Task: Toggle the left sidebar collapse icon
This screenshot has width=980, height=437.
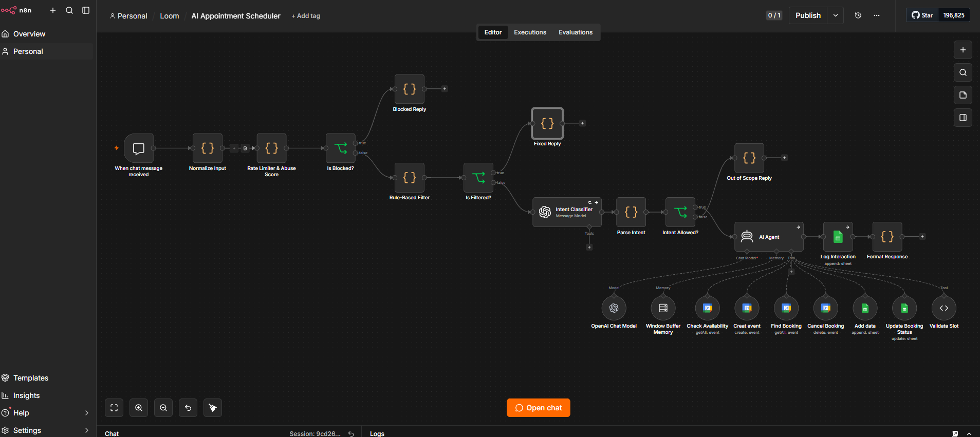Action: point(86,10)
